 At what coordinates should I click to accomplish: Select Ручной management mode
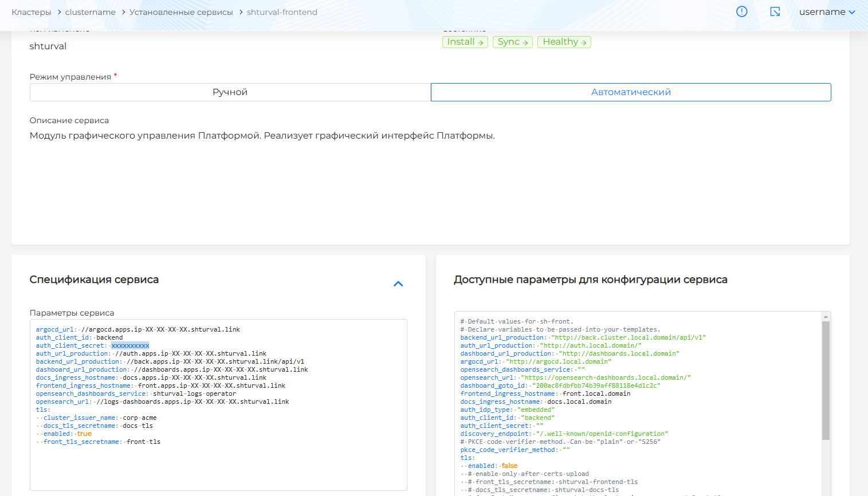(x=230, y=92)
